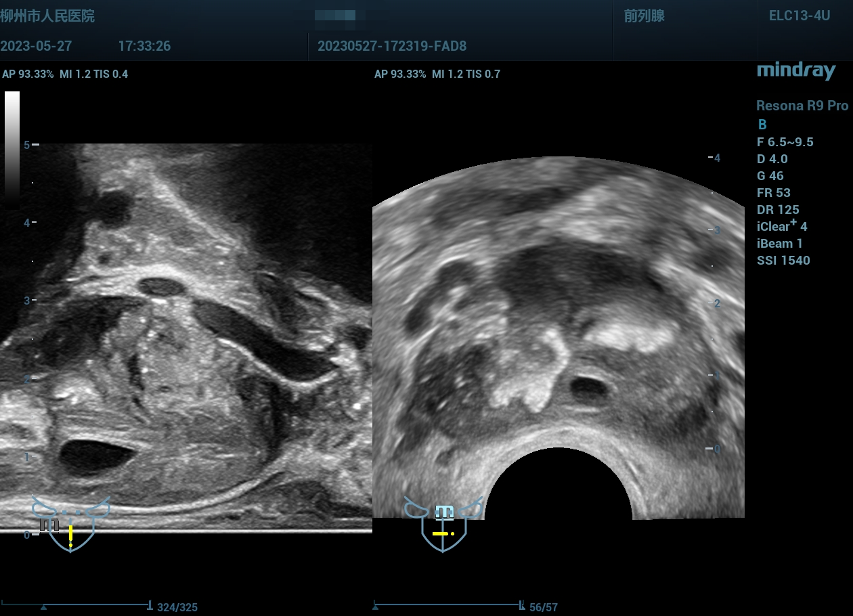Click the dynamic range DR 125 value

(x=778, y=210)
